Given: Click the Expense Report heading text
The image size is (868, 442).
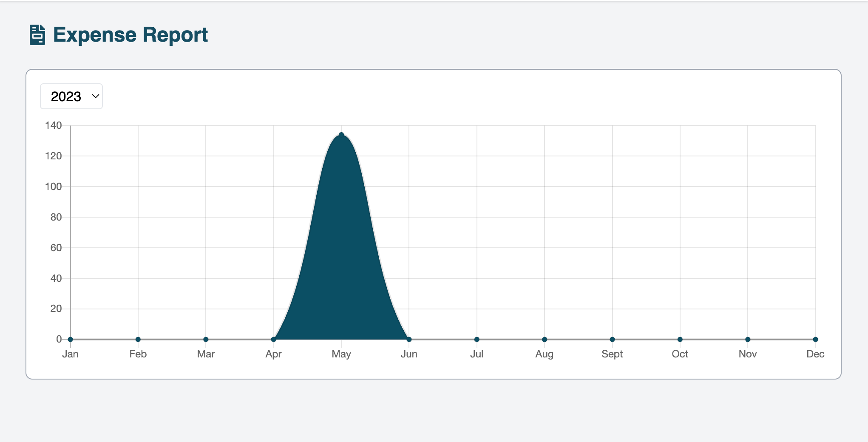Looking at the screenshot, I should click(x=130, y=35).
